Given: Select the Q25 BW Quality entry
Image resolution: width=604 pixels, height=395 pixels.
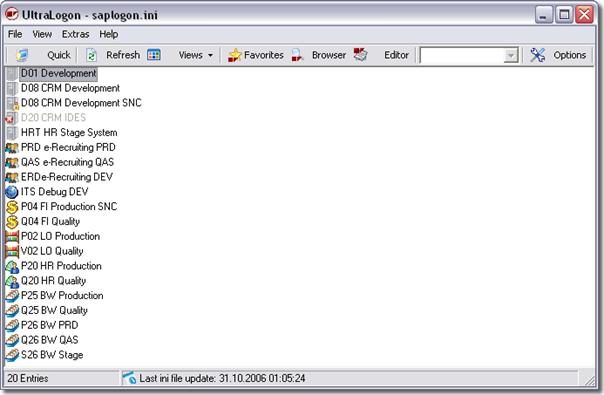Looking at the screenshot, I should pos(54,310).
